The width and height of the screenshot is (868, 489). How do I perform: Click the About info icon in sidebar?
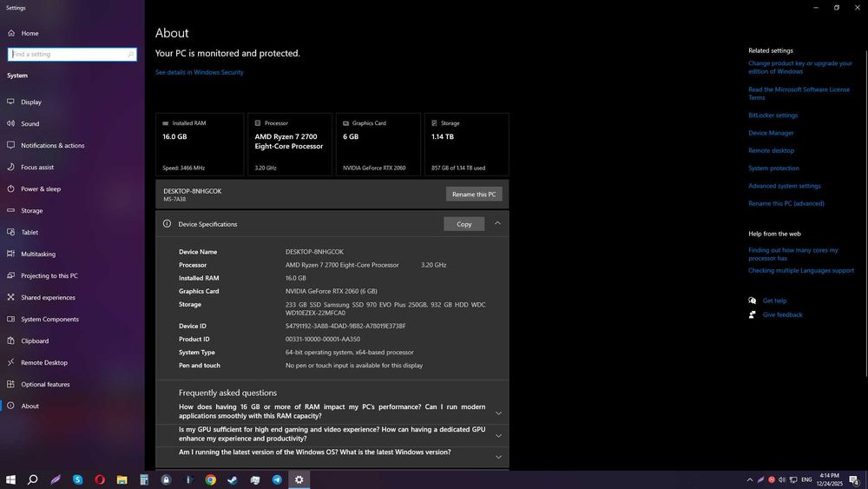(10, 406)
